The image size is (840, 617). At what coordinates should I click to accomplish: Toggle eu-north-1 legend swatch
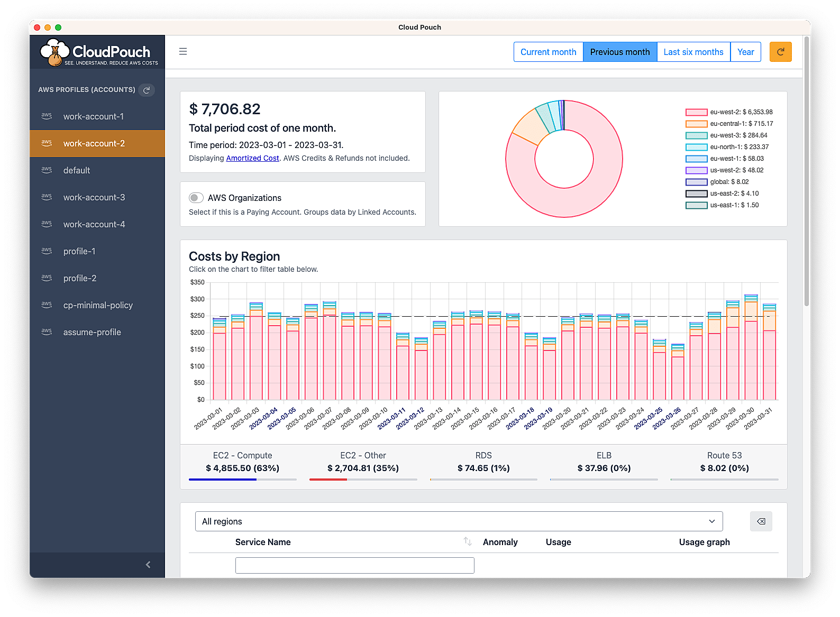tap(696, 147)
